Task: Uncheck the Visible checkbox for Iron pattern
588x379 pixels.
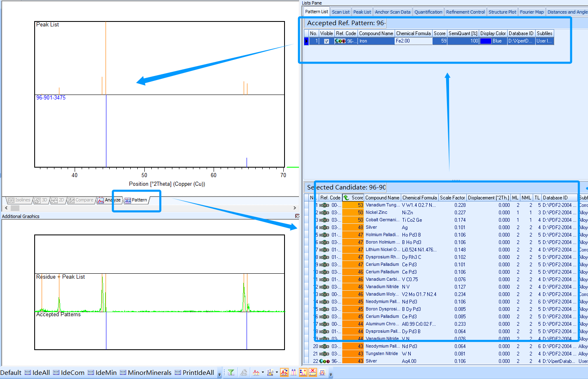Action: click(327, 41)
